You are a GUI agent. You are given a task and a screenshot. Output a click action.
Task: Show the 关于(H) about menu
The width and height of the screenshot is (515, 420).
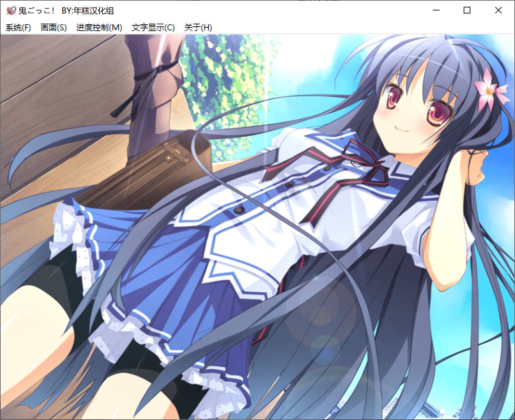coord(198,27)
